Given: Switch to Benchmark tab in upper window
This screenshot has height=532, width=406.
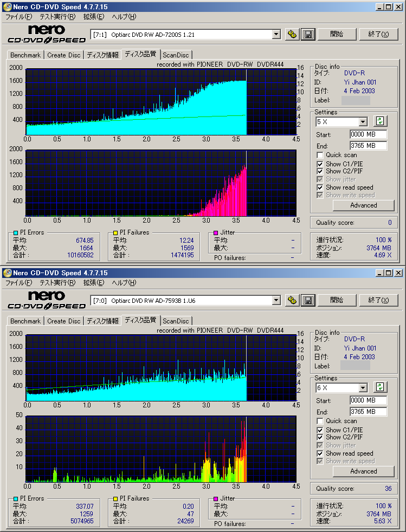Looking at the screenshot, I should click(x=25, y=55).
